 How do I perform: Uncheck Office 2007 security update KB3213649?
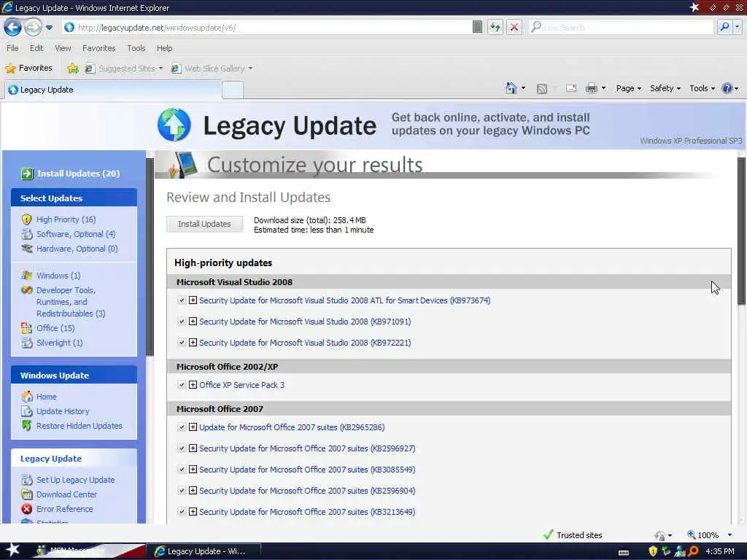click(x=182, y=512)
